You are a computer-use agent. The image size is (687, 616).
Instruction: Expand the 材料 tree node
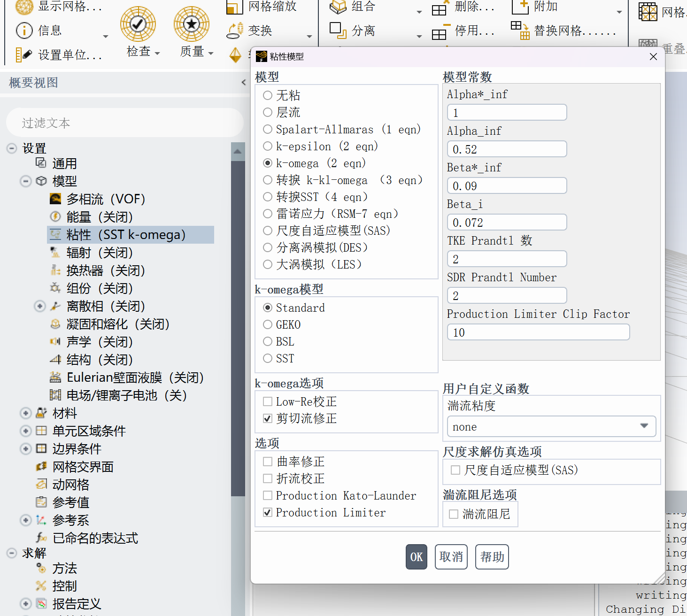click(26, 413)
